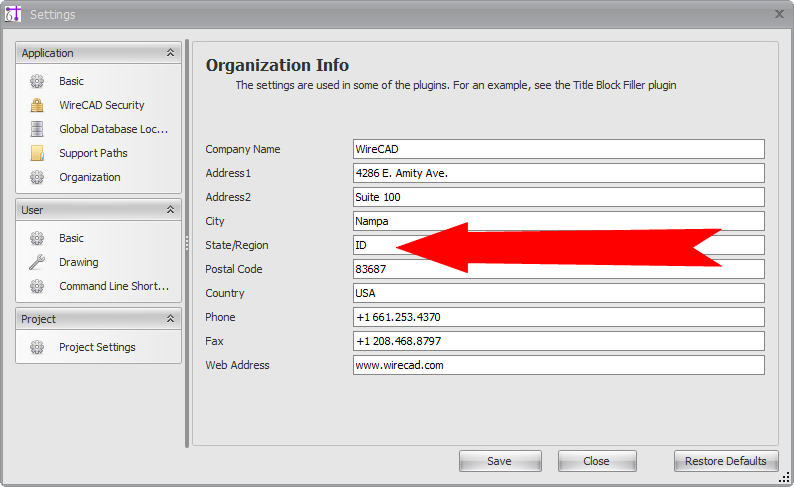Click the gear icon for Command Line Shortcuts
794x487 pixels.
point(37,286)
